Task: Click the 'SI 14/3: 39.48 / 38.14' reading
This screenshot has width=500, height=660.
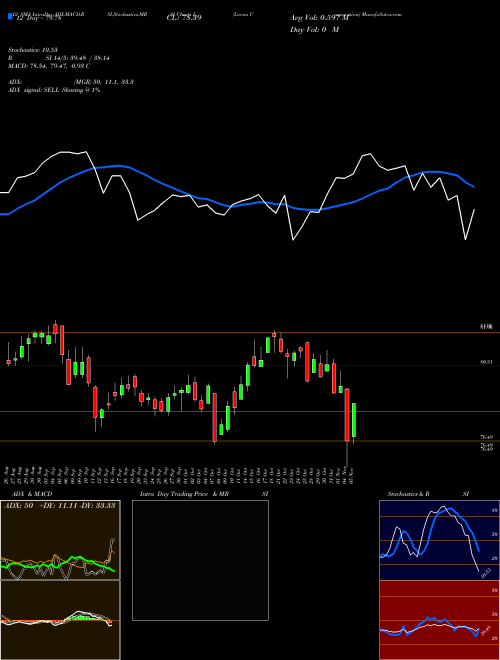Action: tap(78, 58)
